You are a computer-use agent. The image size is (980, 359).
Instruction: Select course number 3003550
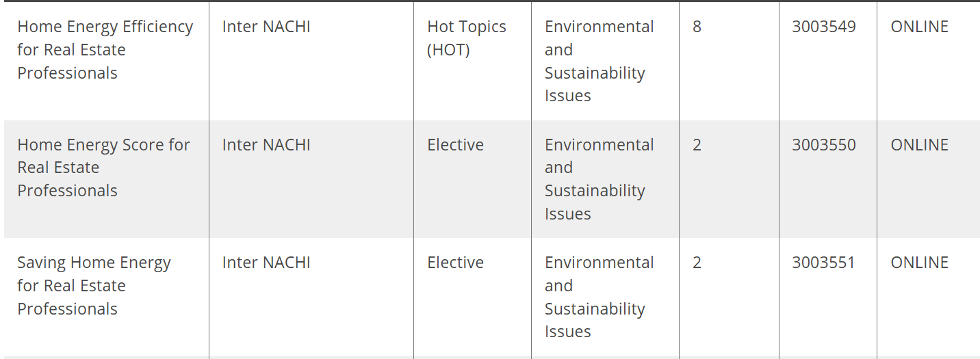tap(824, 145)
